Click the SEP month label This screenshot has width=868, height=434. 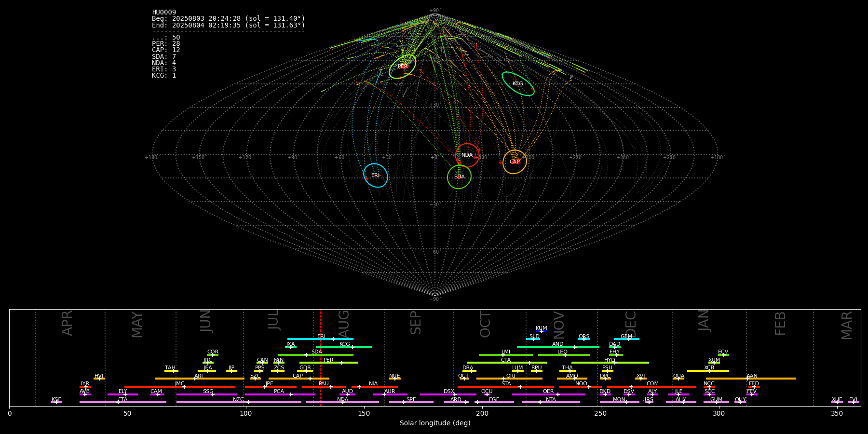pos(416,323)
